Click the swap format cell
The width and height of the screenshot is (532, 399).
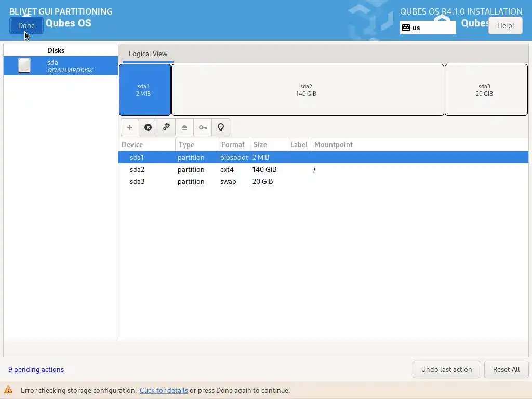coord(228,181)
